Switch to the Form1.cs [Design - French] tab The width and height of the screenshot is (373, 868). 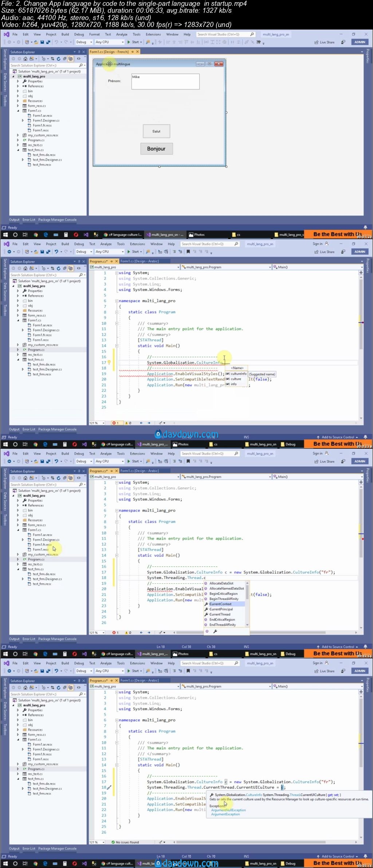[x=109, y=52]
